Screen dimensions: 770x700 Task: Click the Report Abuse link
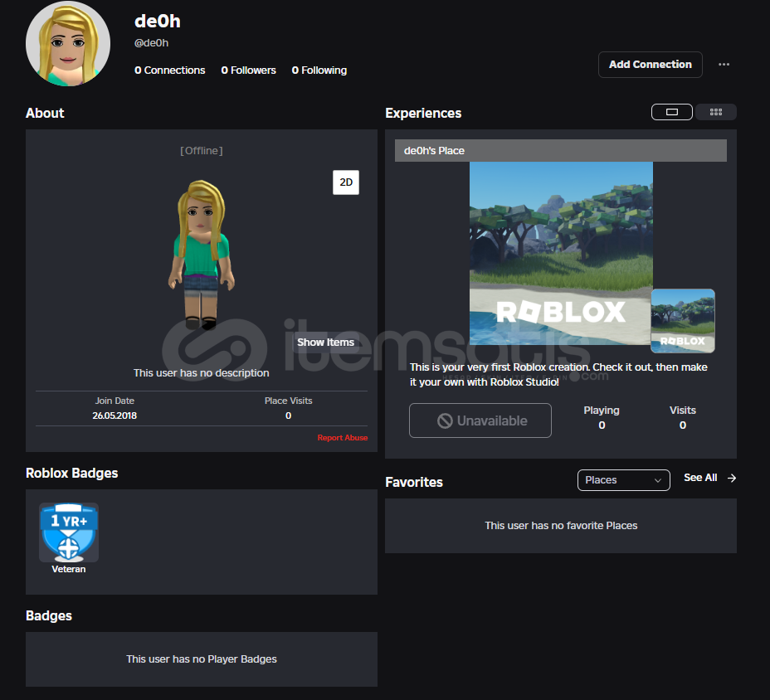click(342, 438)
